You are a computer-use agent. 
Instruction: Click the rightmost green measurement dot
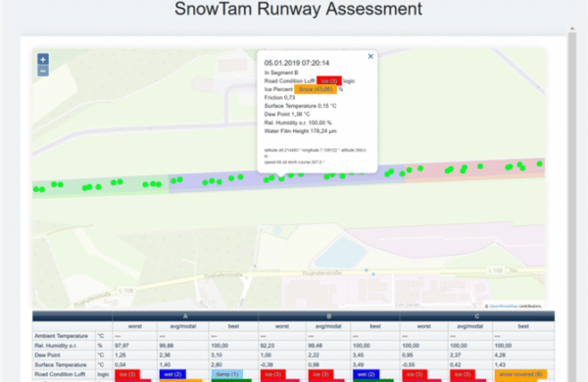pyautogui.click(x=539, y=164)
